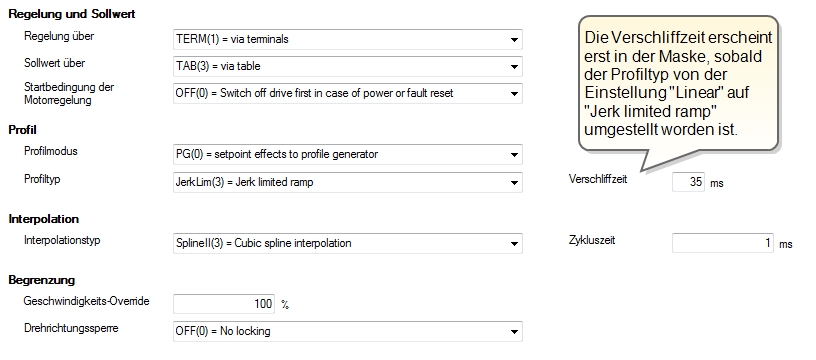Viewport: 816px width, 360px height.
Task: Expand the Sollwert über combo box
Action: 348,67
